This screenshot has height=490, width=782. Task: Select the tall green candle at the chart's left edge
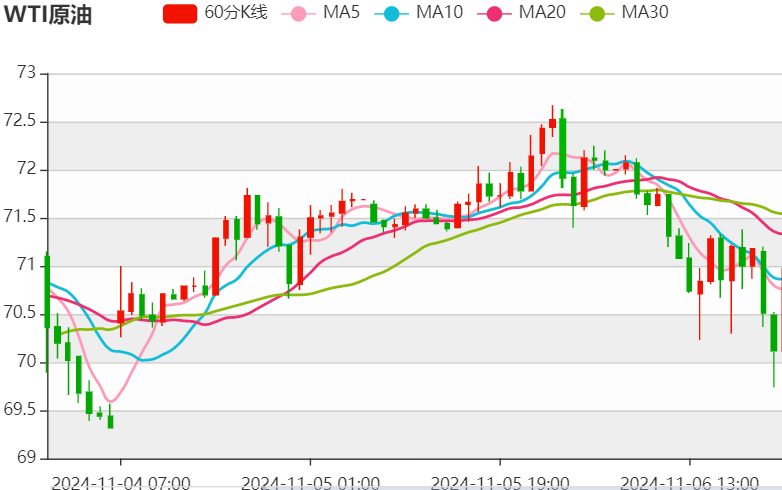47,292
